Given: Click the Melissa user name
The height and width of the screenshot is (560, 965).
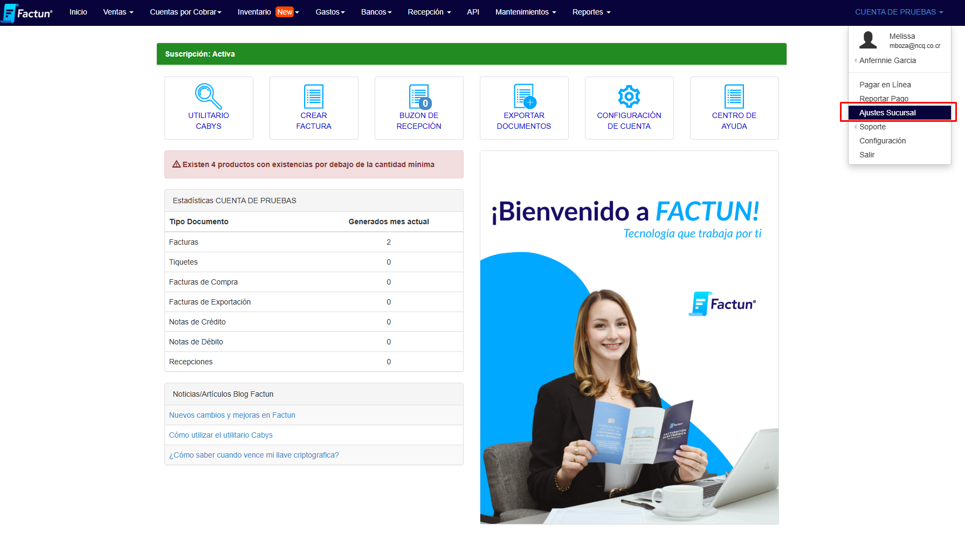Looking at the screenshot, I should pyautogui.click(x=902, y=36).
